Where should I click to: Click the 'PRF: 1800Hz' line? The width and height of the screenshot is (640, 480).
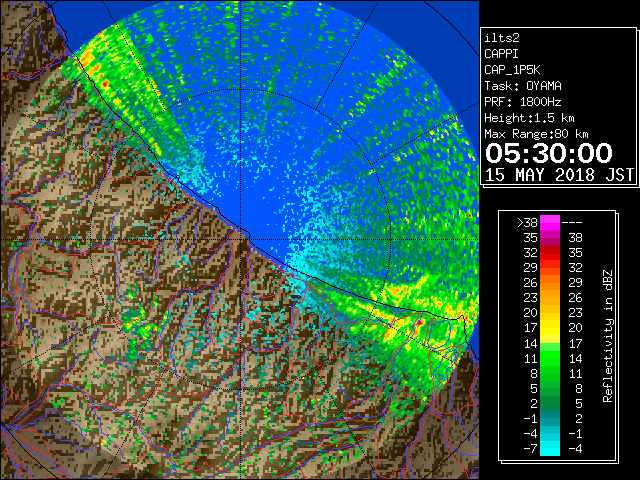[x=523, y=102]
